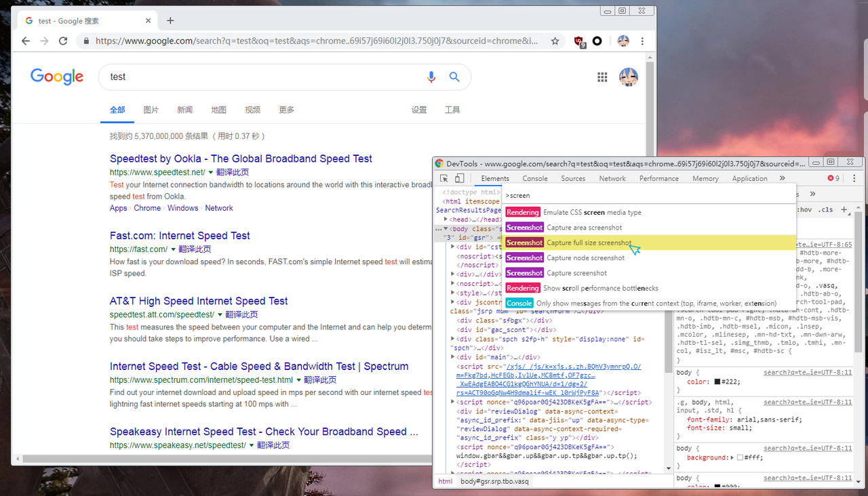Open the 新闻 search tab
Image resolution: width=868 pixels, height=496 pixels.
pyautogui.click(x=185, y=110)
